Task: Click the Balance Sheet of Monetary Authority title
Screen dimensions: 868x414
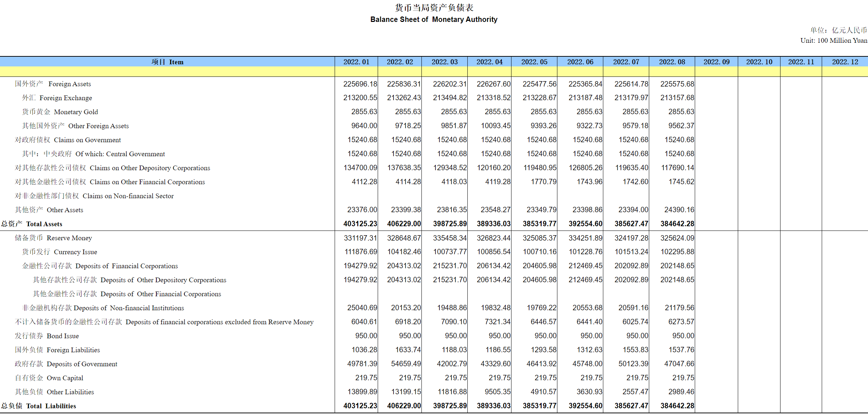Action: [434, 19]
